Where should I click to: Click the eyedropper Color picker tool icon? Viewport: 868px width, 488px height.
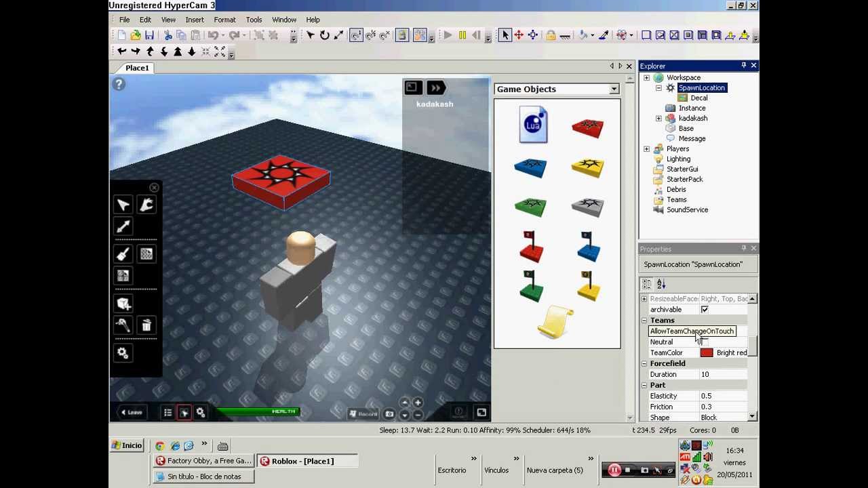point(604,35)
